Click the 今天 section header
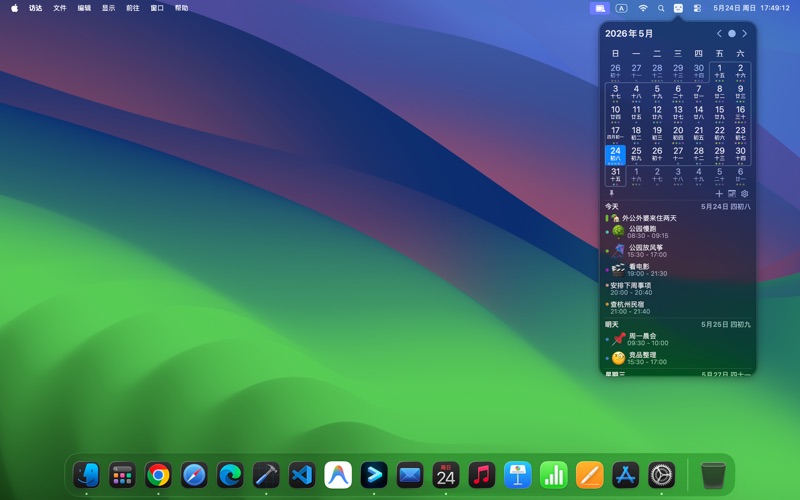Viewport: 800px width, 500px height. point(612,207)
